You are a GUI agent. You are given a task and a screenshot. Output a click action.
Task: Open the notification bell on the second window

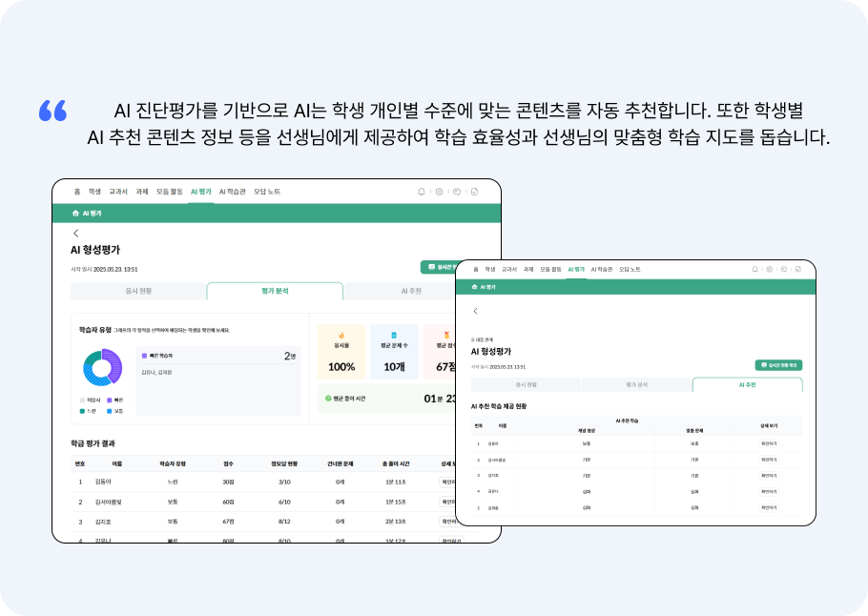click(754, 269)
